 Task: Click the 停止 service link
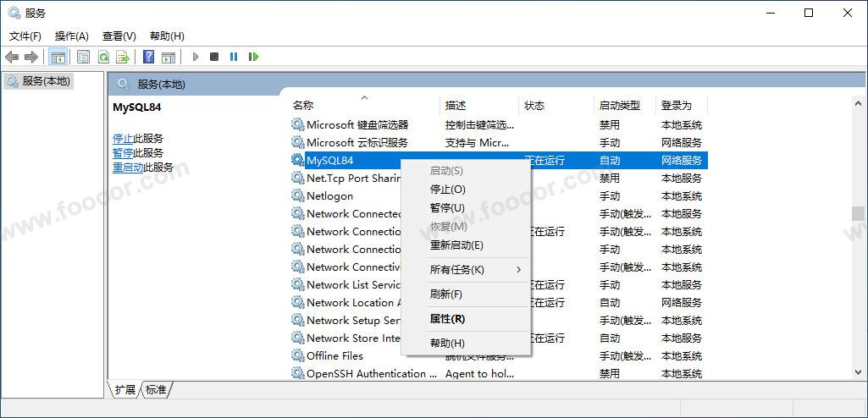(x=123, y=139)
